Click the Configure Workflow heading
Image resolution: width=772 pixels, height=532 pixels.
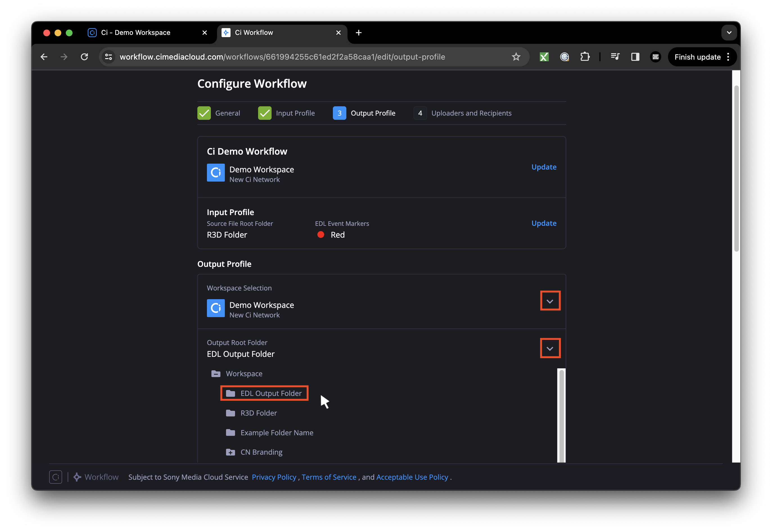(x=252, y=84)
